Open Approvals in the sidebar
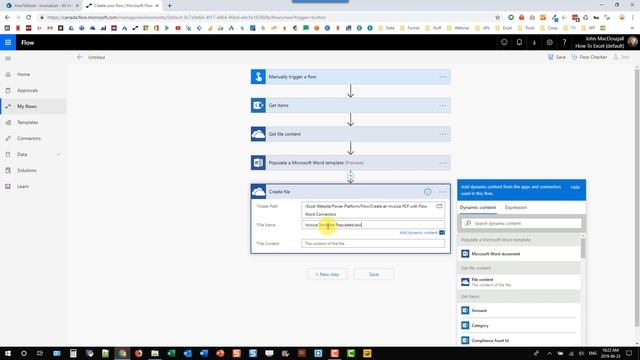The width and height of the screenshot is (640, 360). [27, 90]
